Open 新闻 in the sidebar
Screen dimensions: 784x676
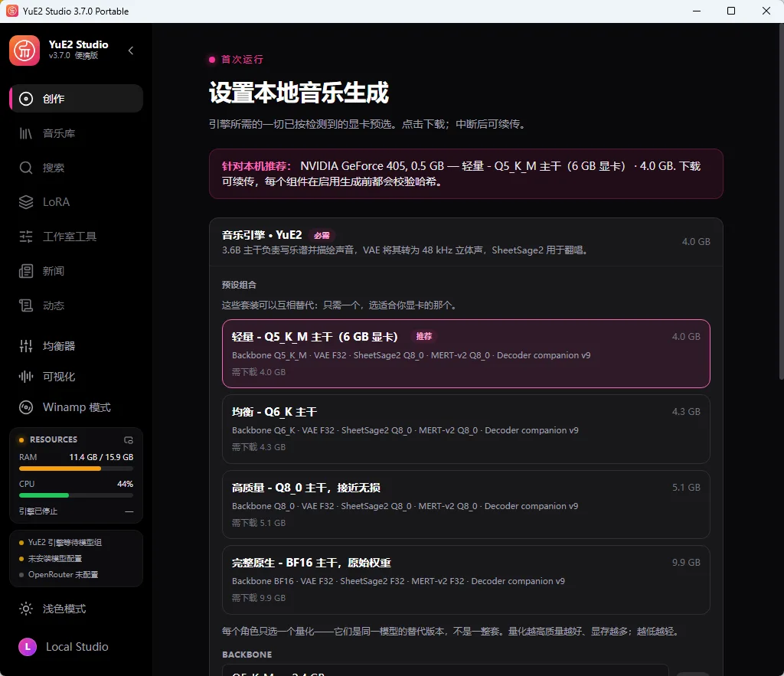(x=76, y=271)
